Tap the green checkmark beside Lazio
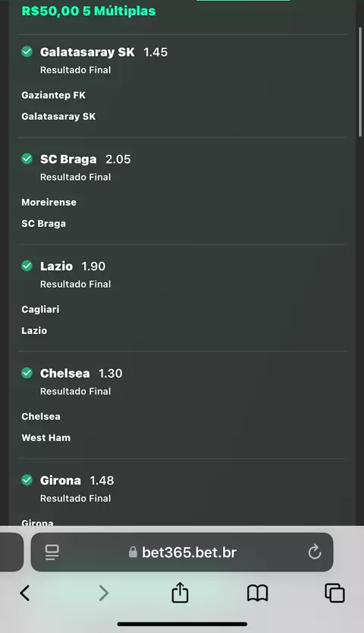The image size is (364, 633). click(27, 266)
